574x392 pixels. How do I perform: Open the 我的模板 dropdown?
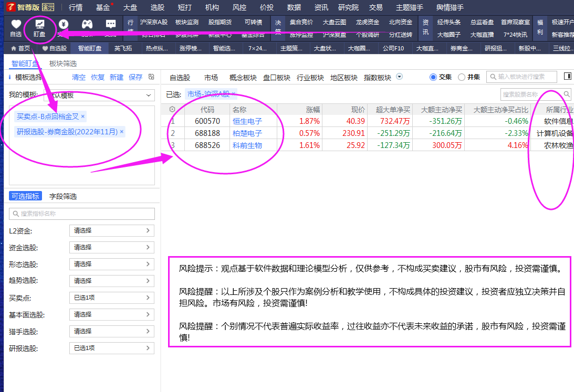point(99,95)
